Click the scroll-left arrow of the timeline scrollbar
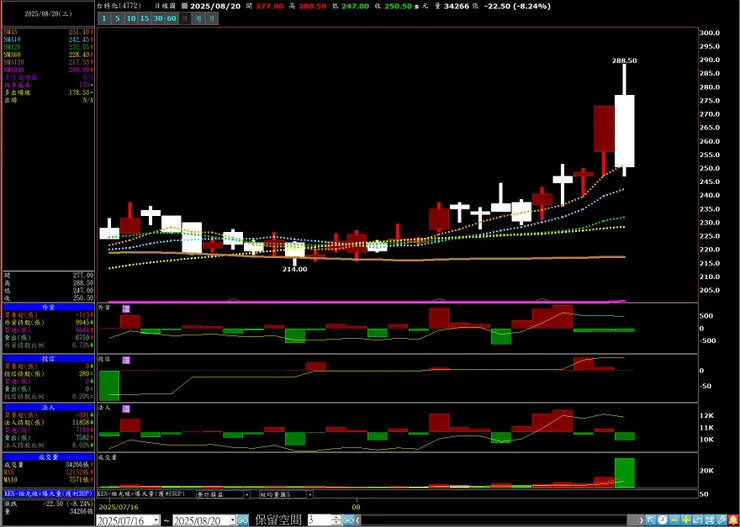 pos(357,520)
